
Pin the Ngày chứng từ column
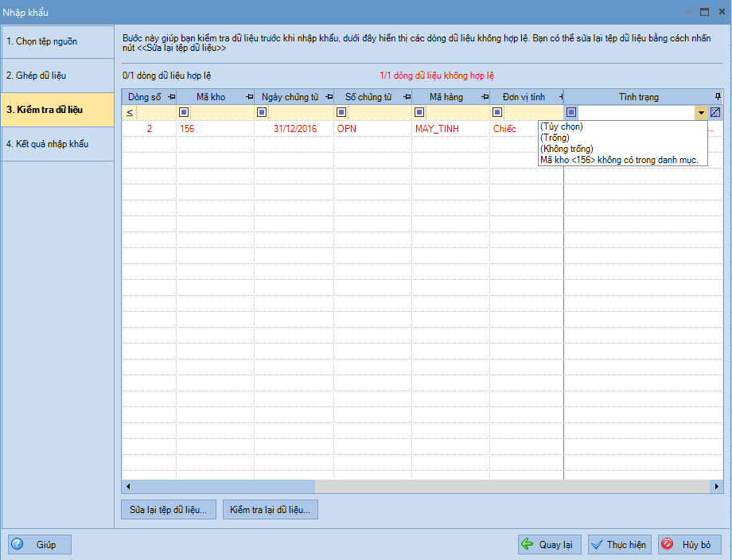coord(328,97)
